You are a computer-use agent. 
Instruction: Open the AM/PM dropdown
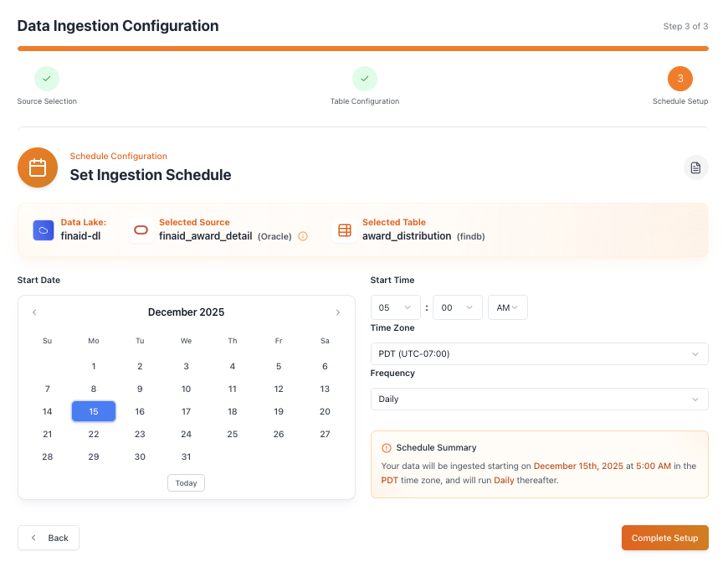(508, 307)
